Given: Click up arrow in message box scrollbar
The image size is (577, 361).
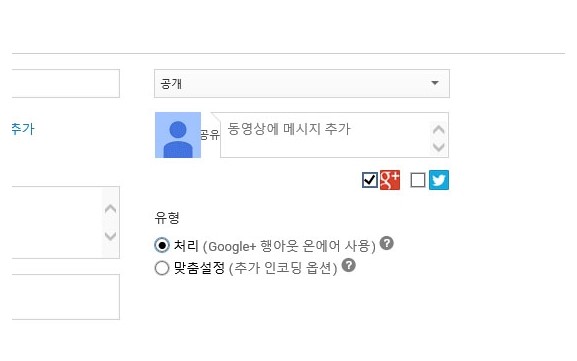Looking at the screenshot, I should [x=438, y=130].
